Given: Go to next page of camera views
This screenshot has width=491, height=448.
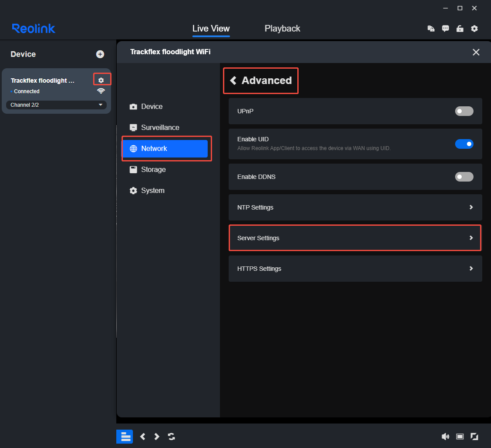Looking at the screenshot, I should (x=157, y=437).
